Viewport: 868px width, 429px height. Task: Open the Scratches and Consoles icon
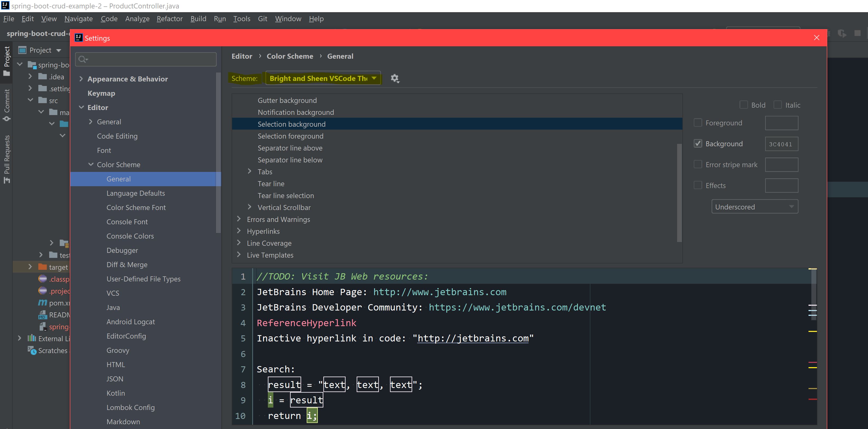click(32, 350)
